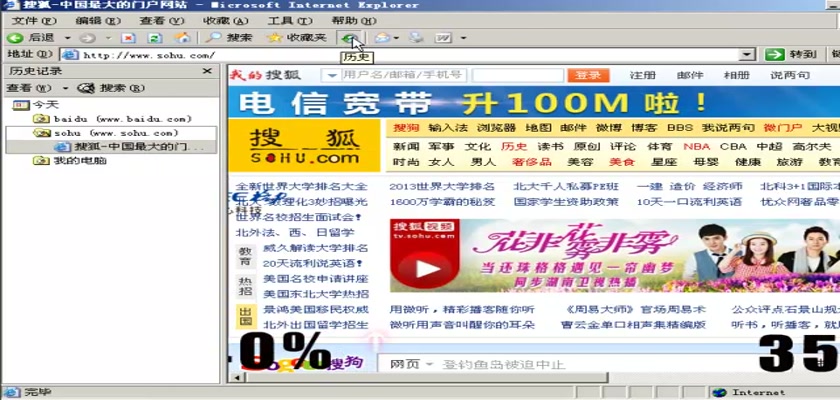
Task: Open the Sohu login username dropdown arrow
Action: tap(332, 76)
